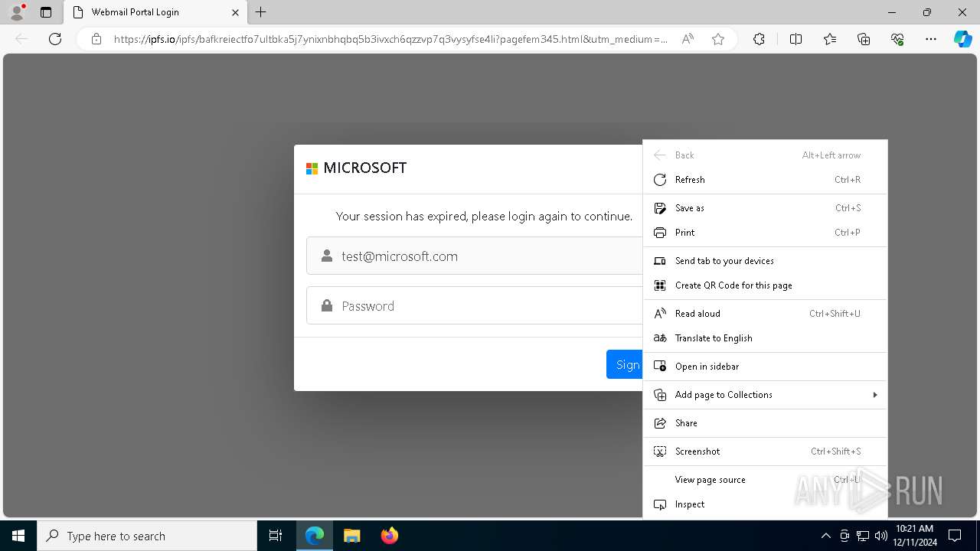Open the notification center icon
This screenshot has width=980, height=551.
[955, 536]
